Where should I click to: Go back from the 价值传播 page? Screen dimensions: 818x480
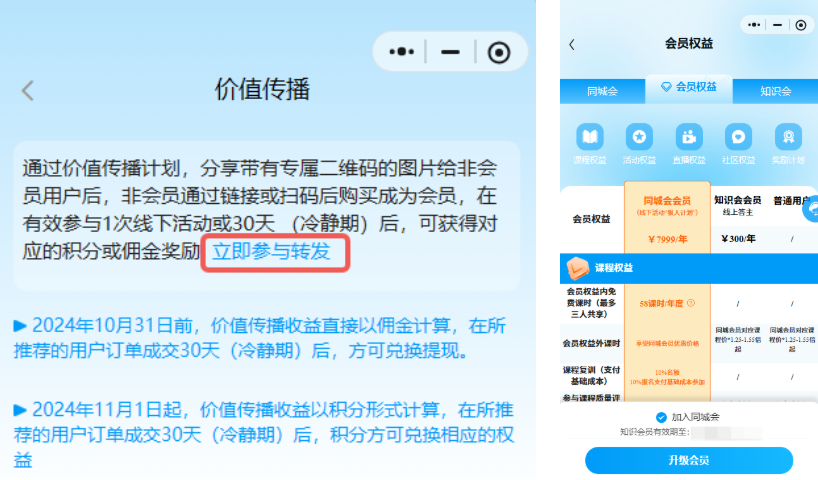[x=28, y=90]
